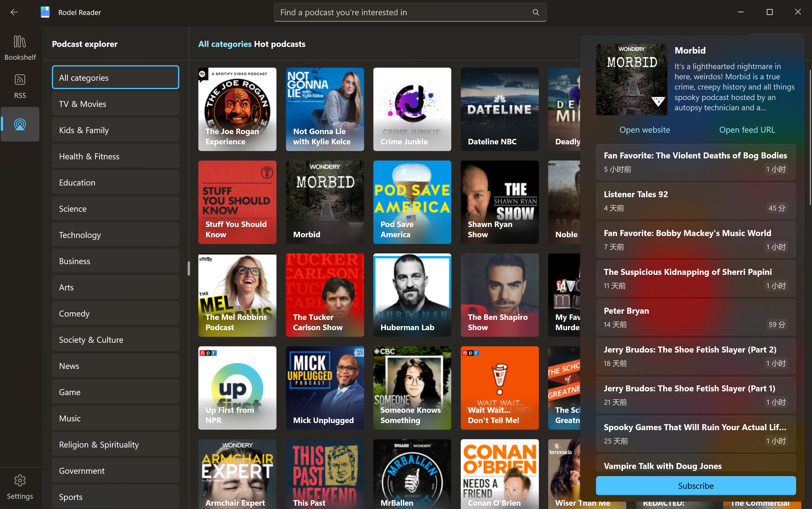Click the search magnifier icon
Viewport: 812px width, 509px height.
[x=536, y=12]
